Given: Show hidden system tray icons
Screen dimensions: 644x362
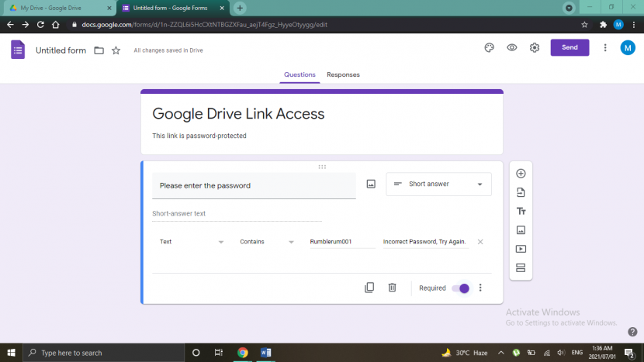Looking at the screenshot, I should point(501,353).
